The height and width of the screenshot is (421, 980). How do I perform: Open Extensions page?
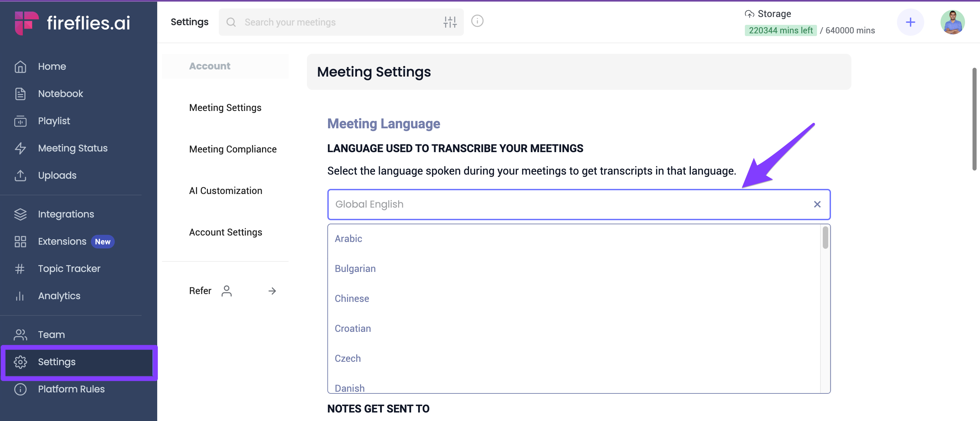click(x=62, y=241)
